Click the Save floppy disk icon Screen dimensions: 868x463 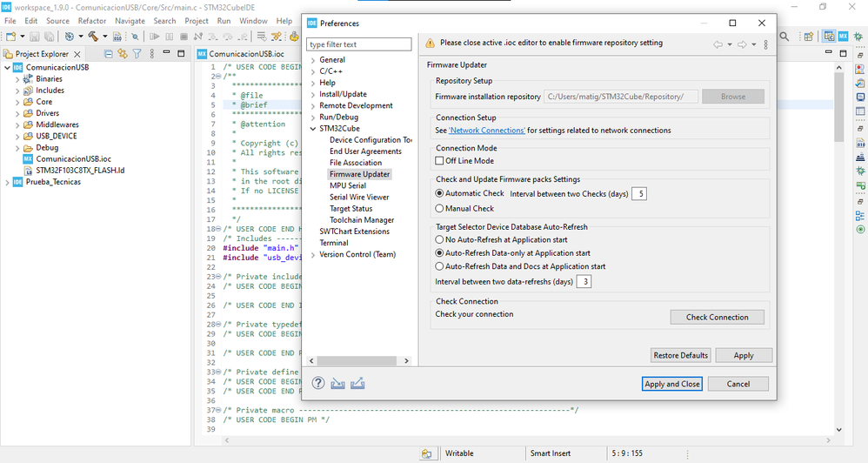tap(34, 37)
